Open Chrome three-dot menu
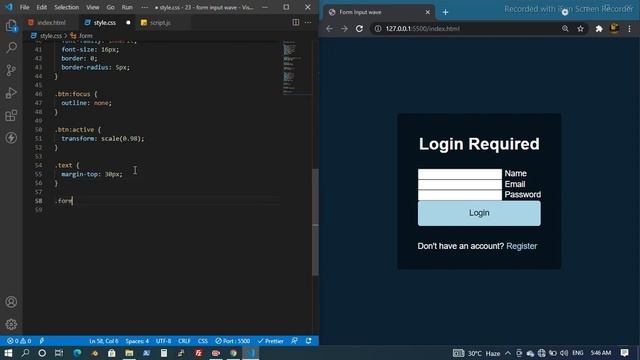The width and height of the screenshot is (640, 360). coord(629,29)
